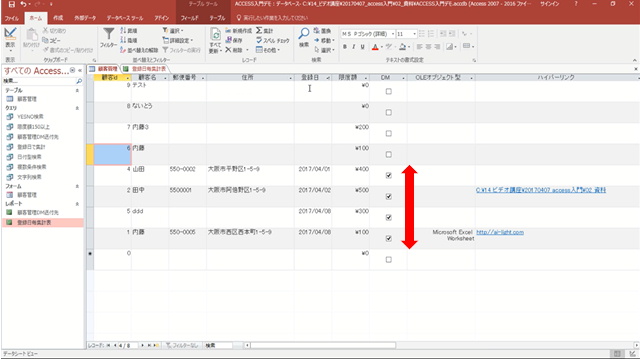The height and width of the screenshot is (360, 640).
Task: Open the 日付型検索 query in navigation pane
Action: [29, 157]
